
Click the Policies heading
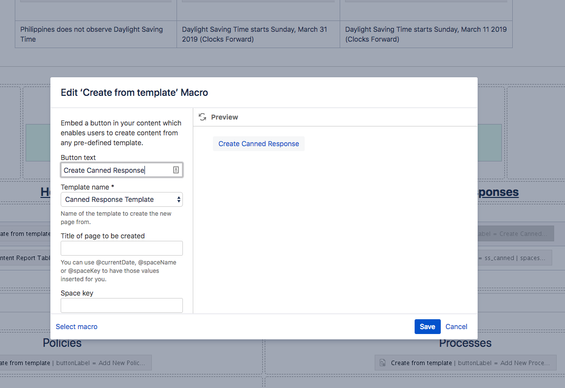coord(62,343)
